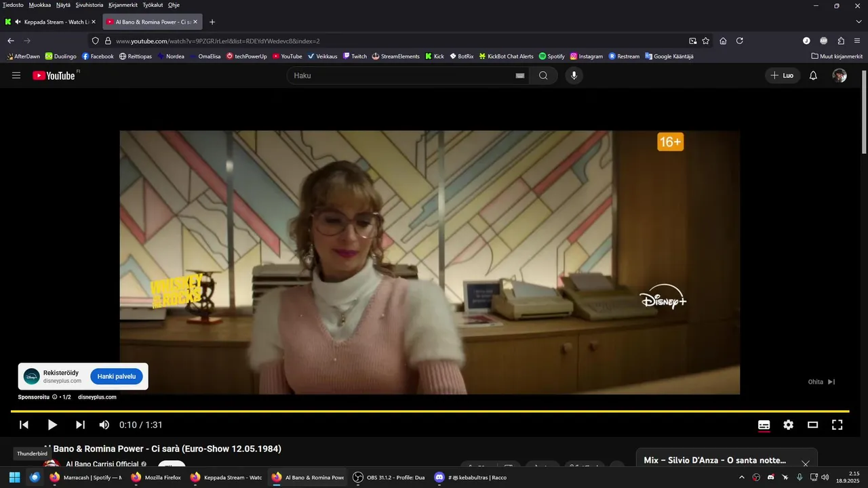
Task: Open the disneyplus.com sponsor link
Action: pyautogui.click(x=97, y=397)
